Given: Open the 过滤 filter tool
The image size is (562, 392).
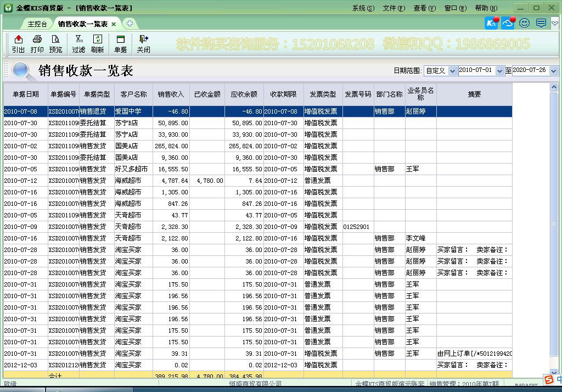Looking at the screenshot, I should click(x=80, y=44).
